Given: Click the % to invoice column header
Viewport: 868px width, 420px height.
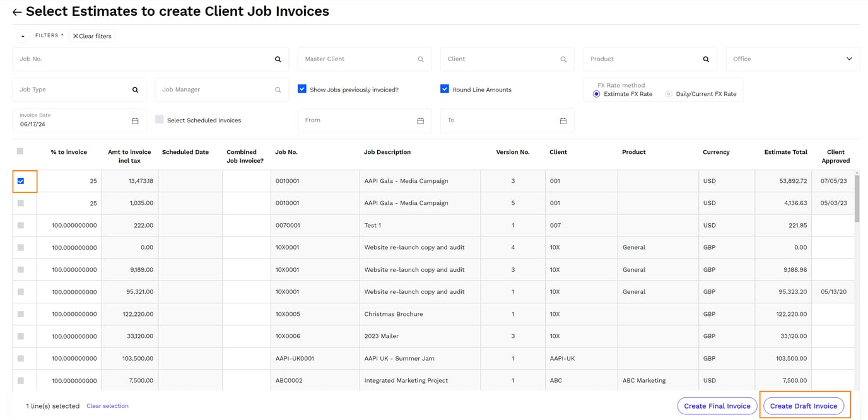Looking at the screenshot, I should tap(69, 152).
